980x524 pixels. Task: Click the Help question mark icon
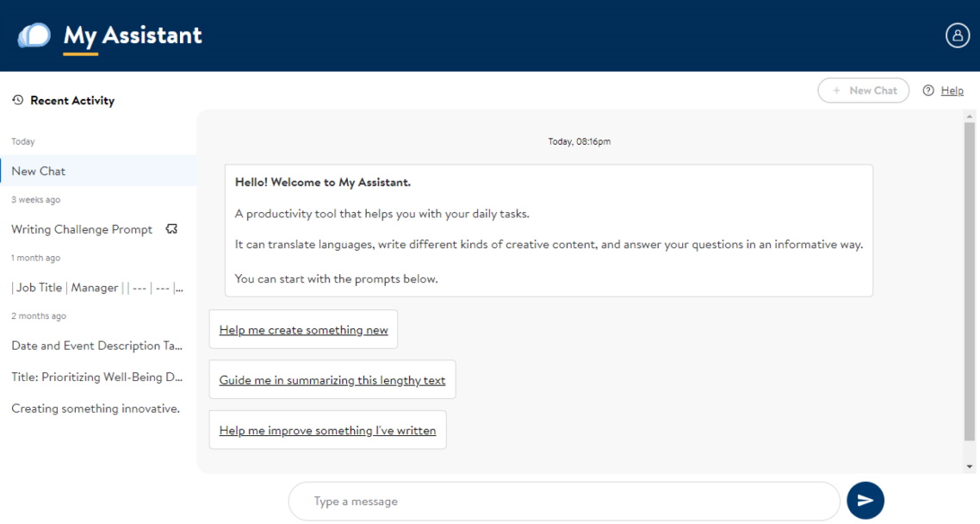click(928, 90)
